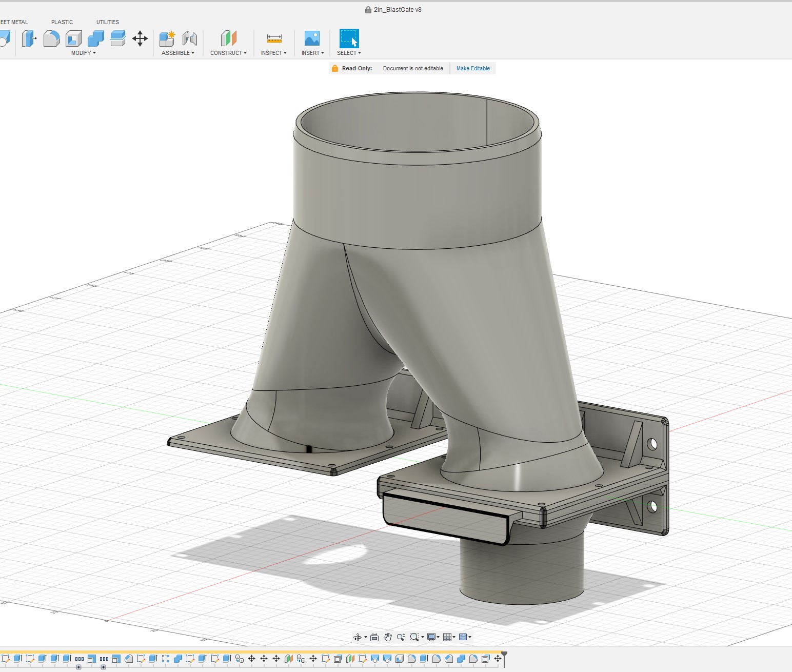This screenshot has width=792, height=672.
Task: Select the Split Body tool
Action: (117, 37)
